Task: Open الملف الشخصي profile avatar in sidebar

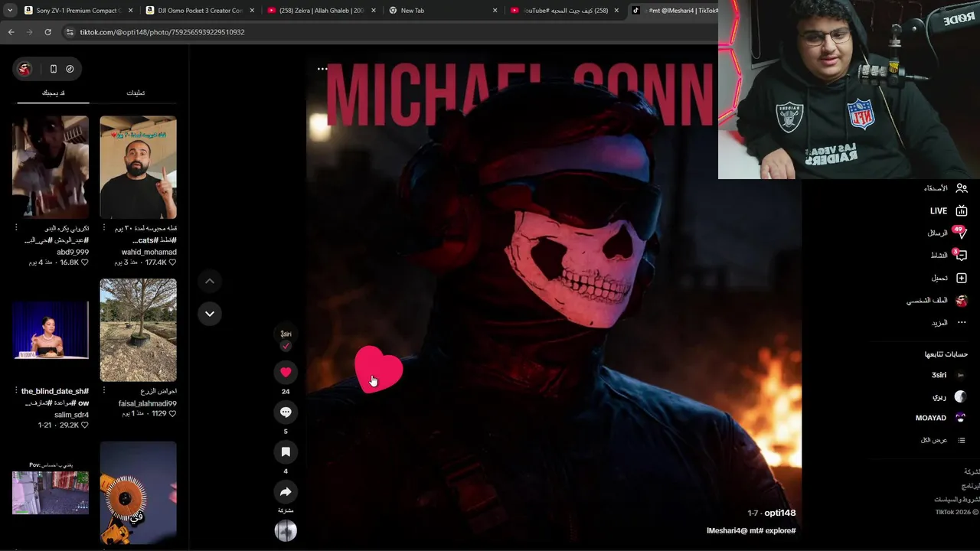Action: pos(962,301)
